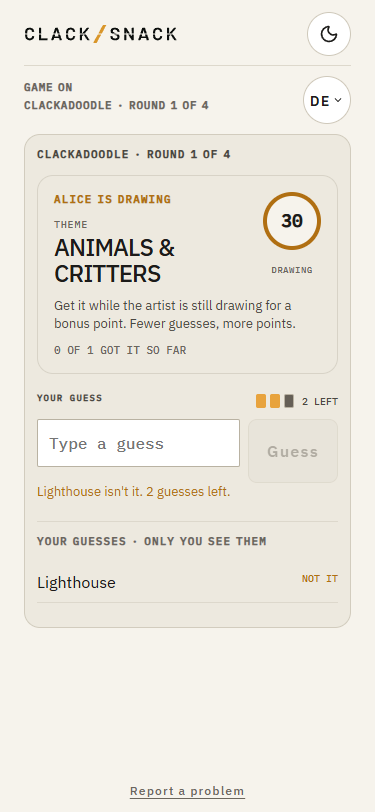
Task: Click the NOT IT status tag
Action: click(x=320, y=579)
